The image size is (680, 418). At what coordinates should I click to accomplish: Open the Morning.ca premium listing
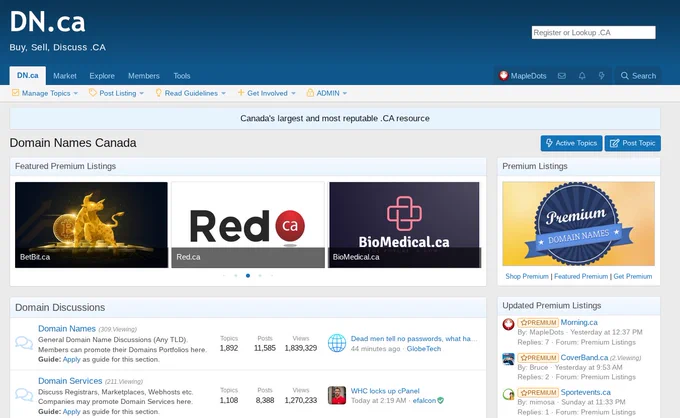(x=579, y=322)
